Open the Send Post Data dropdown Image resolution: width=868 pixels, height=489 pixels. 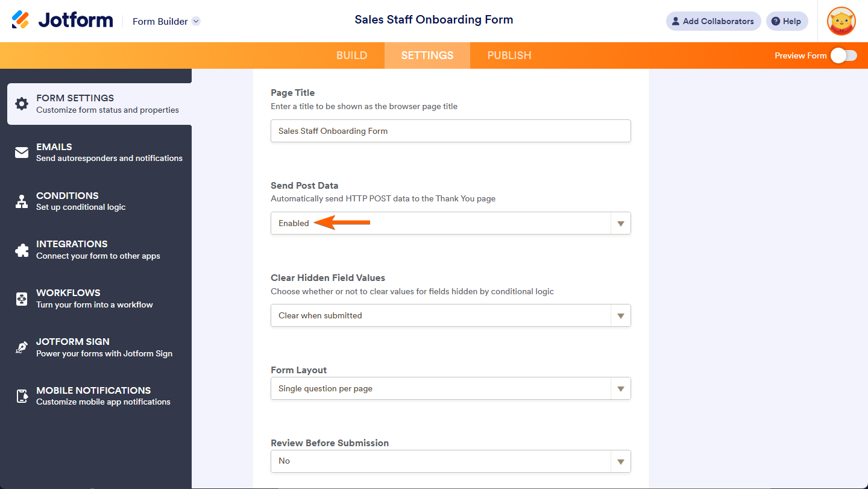coord(620,224)
